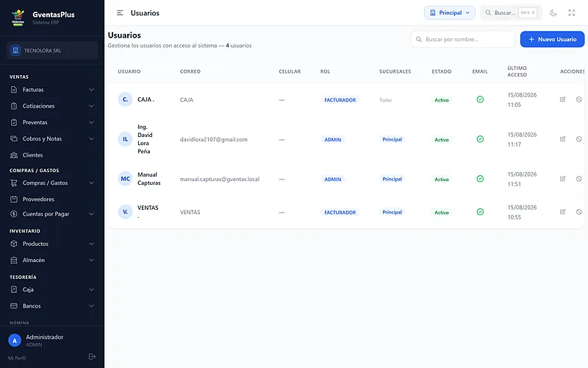Open the Principal branch selector dropdown

coord(450,13)
